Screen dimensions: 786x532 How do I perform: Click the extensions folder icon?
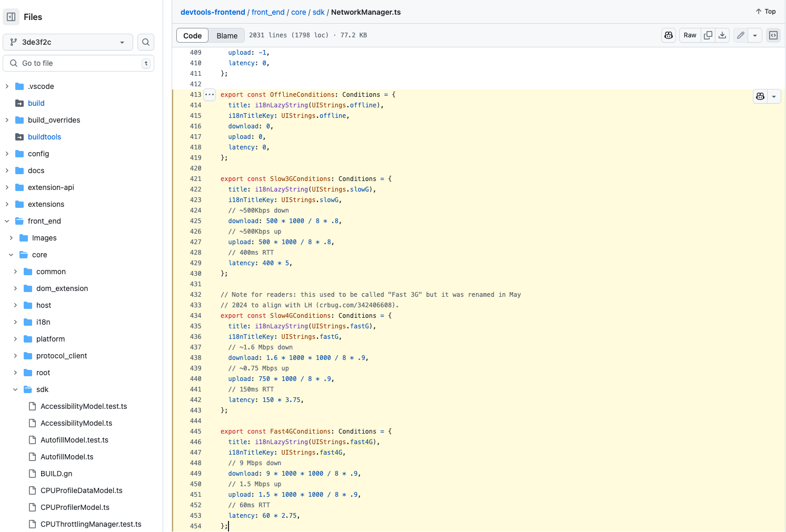click(19, 204)
